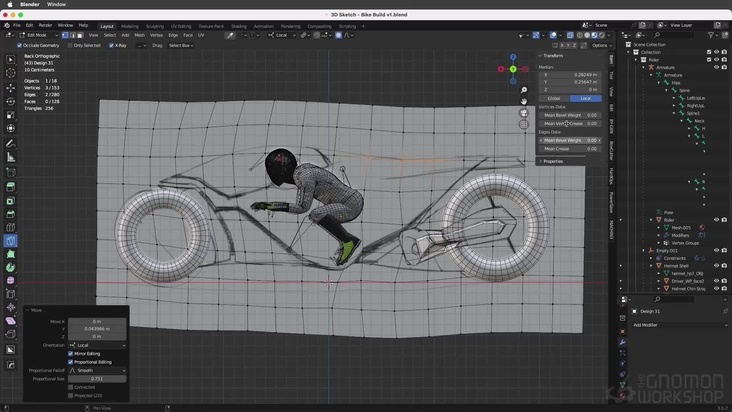Adjust the Proportional Size field
Screen dimensions: 732x412
point(97,379)
